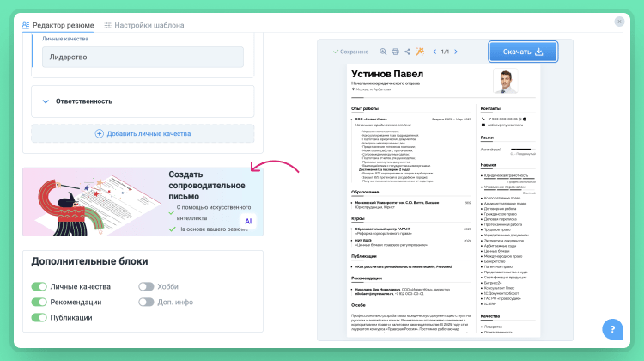The width and height of the screenshot is (644, 361).
Task: Go to next page arrow
Action: point(456,52)
